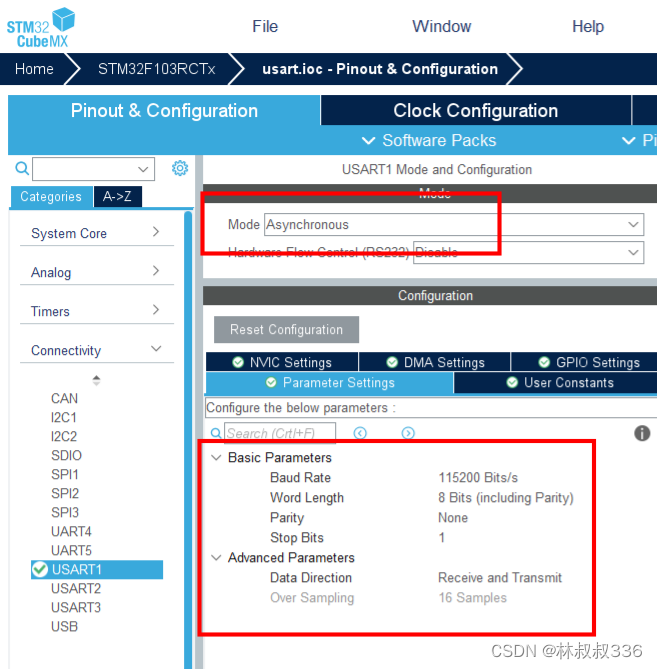Click the peripheral search magnifier icon

point(22,168)
